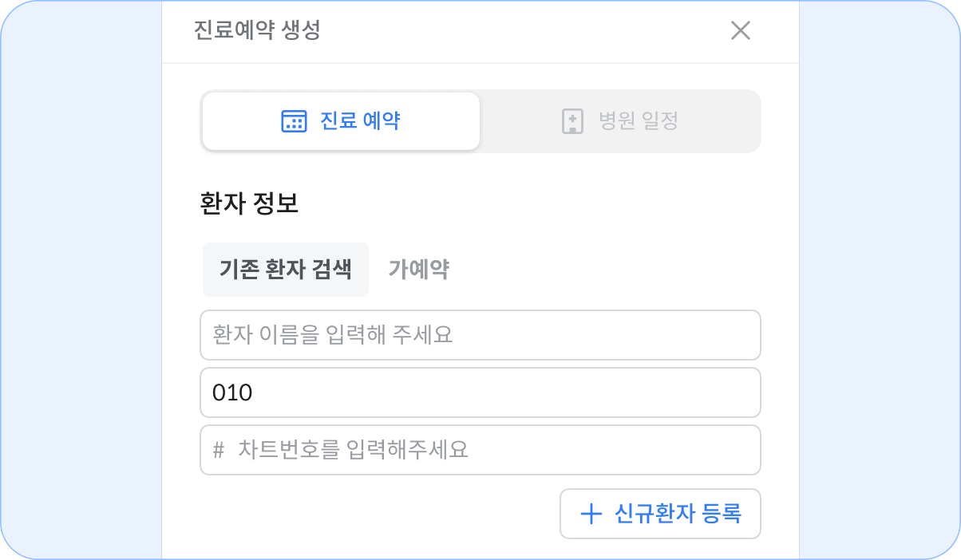Image resolution: width=961 pixels, height=560 pixels.
Task: Focus the patient name input field
Action: pos(480,335)
